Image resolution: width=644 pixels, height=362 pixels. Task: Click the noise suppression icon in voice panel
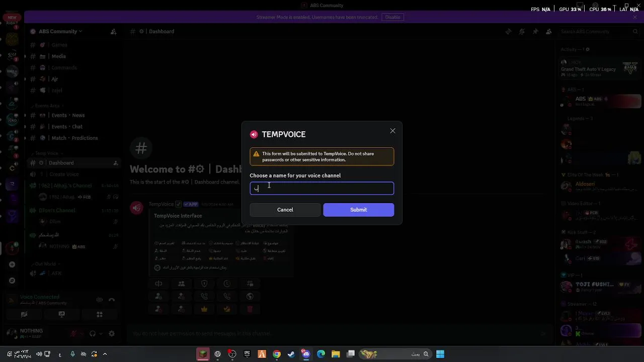click(100, 300)
